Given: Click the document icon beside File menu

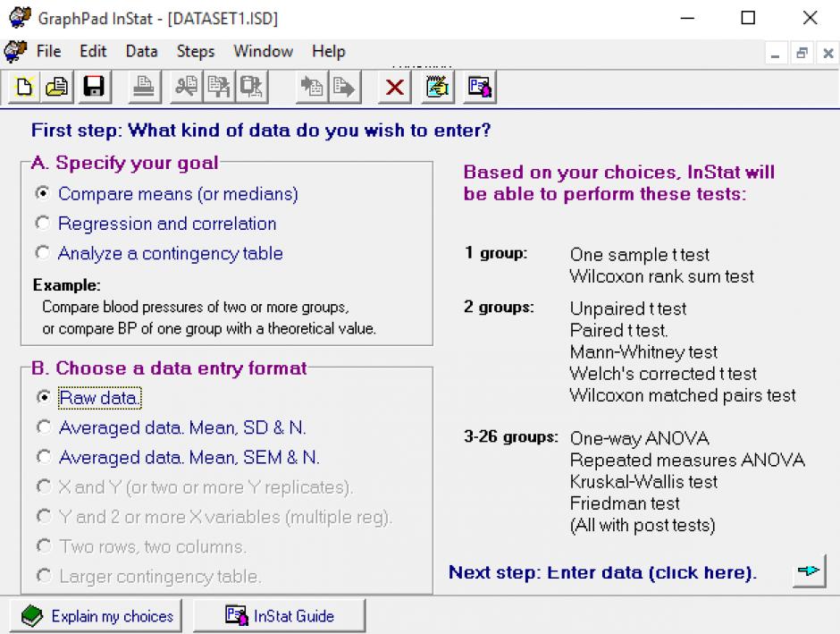Looking at the screenshot, I should (x=15, y=52).
